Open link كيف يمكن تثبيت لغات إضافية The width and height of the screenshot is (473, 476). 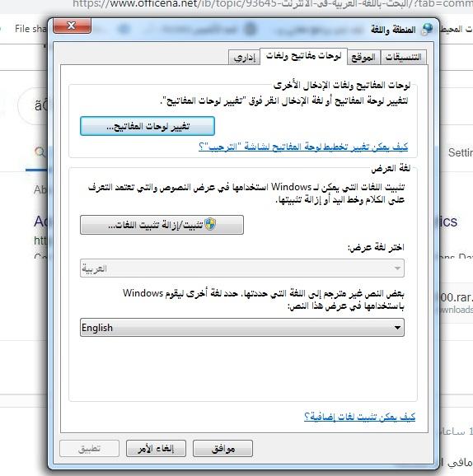tap(359, 417)
